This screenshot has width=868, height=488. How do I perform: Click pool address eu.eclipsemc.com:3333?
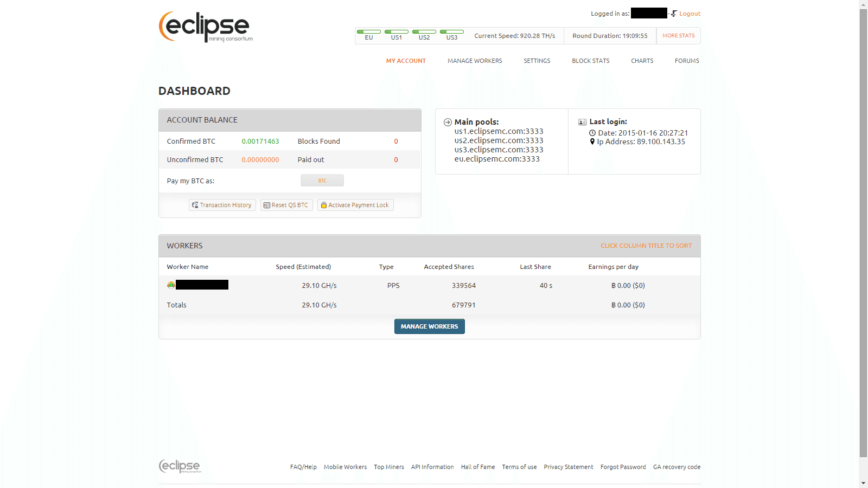point(497,159)
